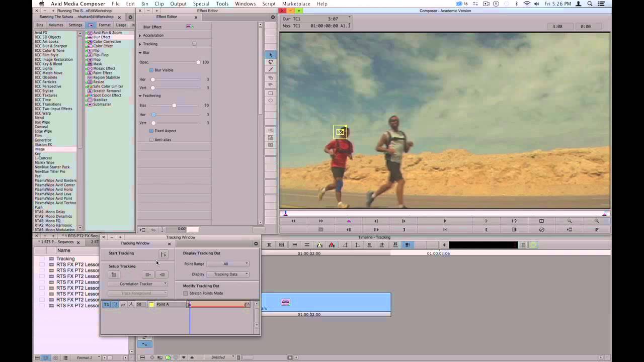Open the project window fast menu

pos(130,17)
